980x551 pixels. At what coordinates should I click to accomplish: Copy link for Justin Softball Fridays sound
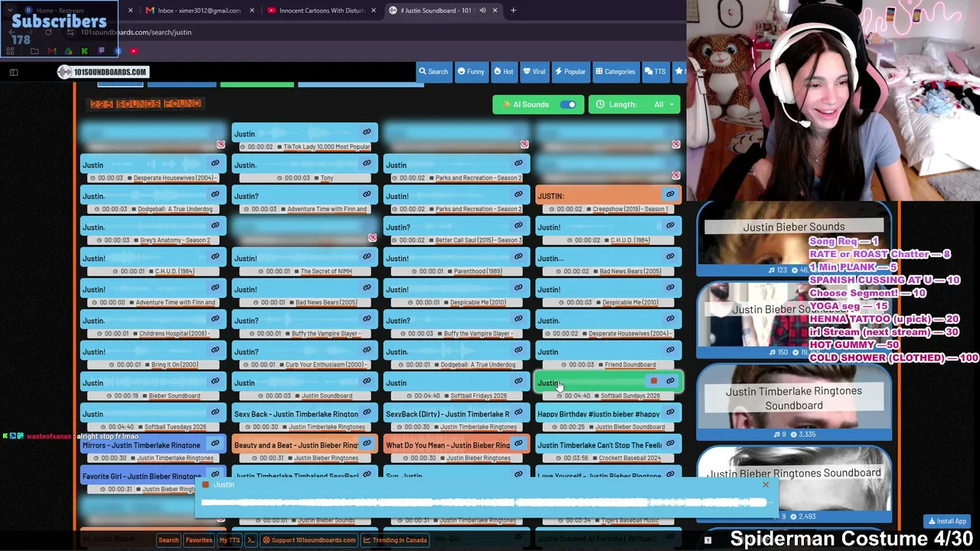[518, 381]
